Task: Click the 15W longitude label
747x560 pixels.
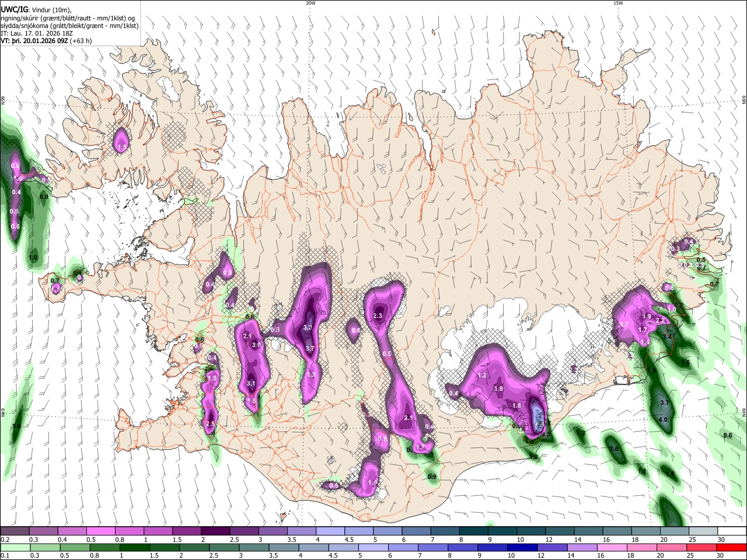Action: click(x=618, y=3)
